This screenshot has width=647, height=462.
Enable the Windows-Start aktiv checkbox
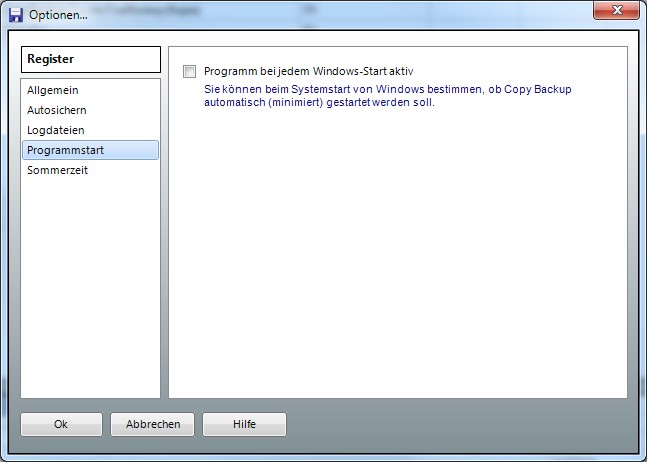click(190, 72)
